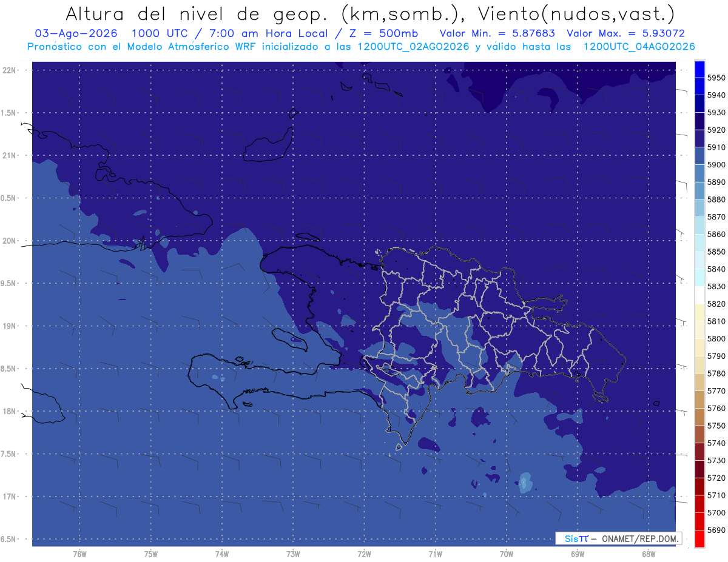Click the '20N' latitude label

[x=10, y=241]
